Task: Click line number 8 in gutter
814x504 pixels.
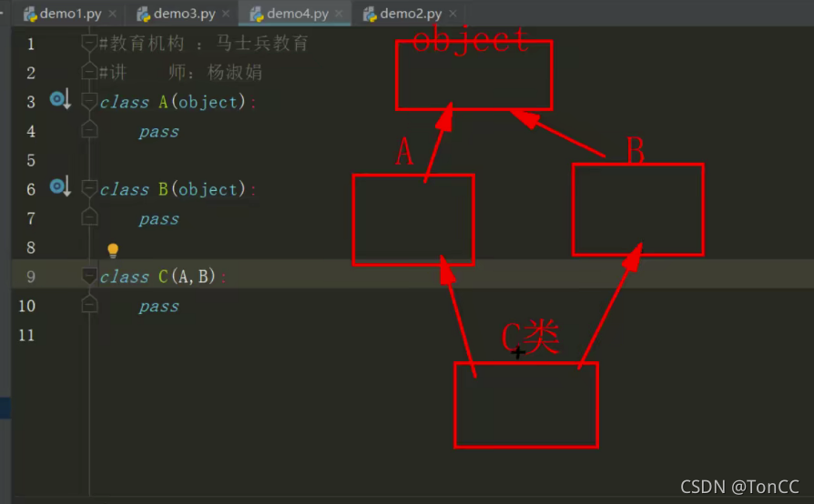Action: [x=31, y=247]
